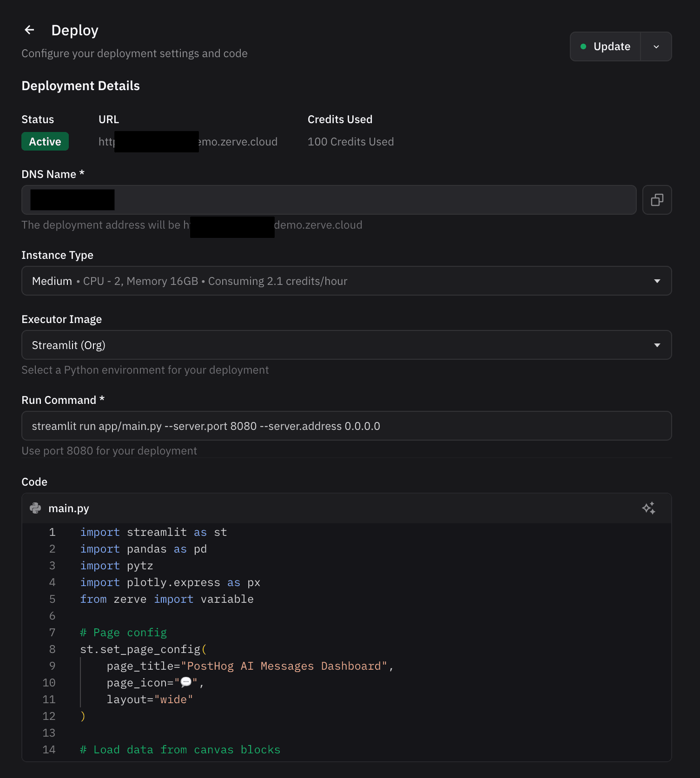Viewport: 700px width, 778px height.
Task: Click the "Executor Image" label
Action: pyautogui.click(x=61, y=319)
